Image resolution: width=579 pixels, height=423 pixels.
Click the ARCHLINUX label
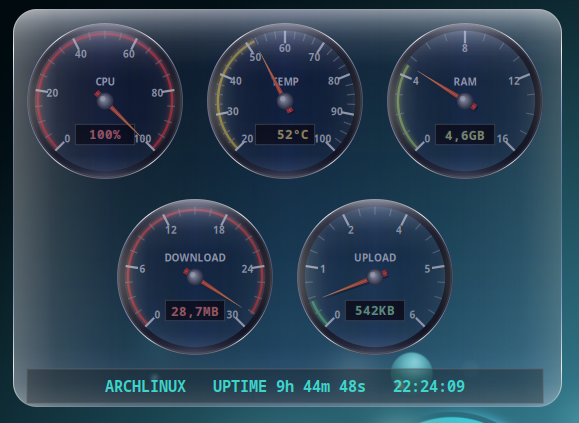145,386
